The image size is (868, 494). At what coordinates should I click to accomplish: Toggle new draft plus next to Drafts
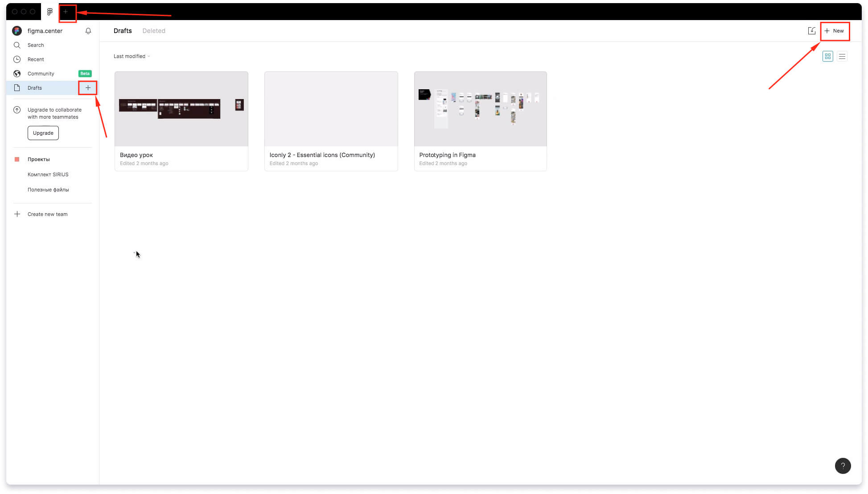click(x=88, y=88)
